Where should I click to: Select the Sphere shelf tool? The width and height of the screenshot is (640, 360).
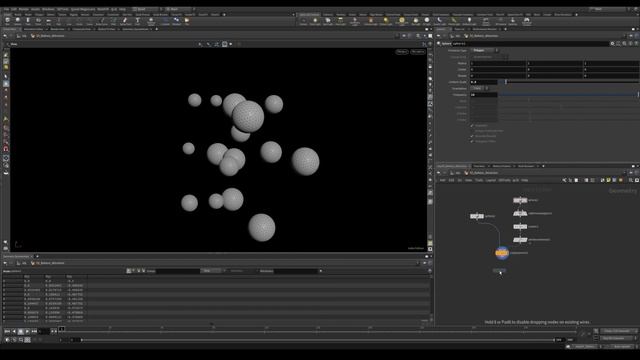18,21
